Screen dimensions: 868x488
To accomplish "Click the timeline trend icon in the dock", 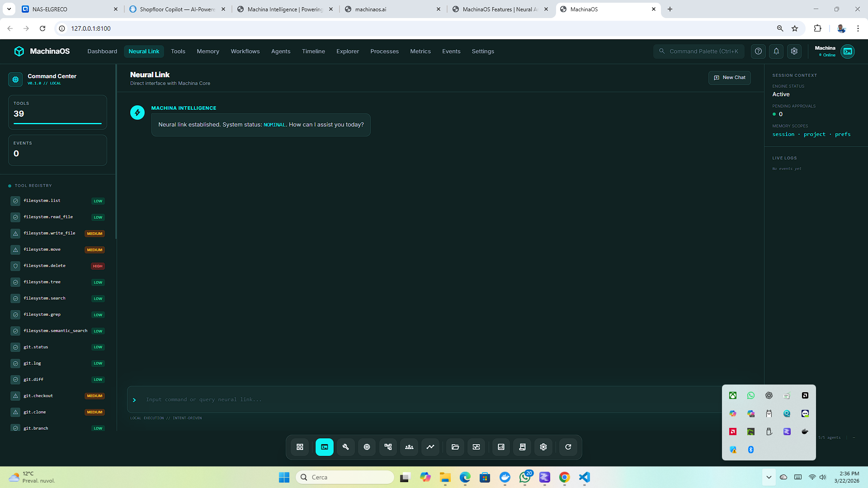I will [x=430, y=447].
